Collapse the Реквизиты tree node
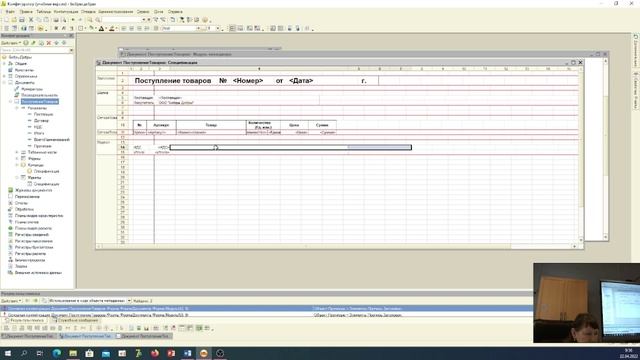 pyautogui.click(x=17, y=108)
